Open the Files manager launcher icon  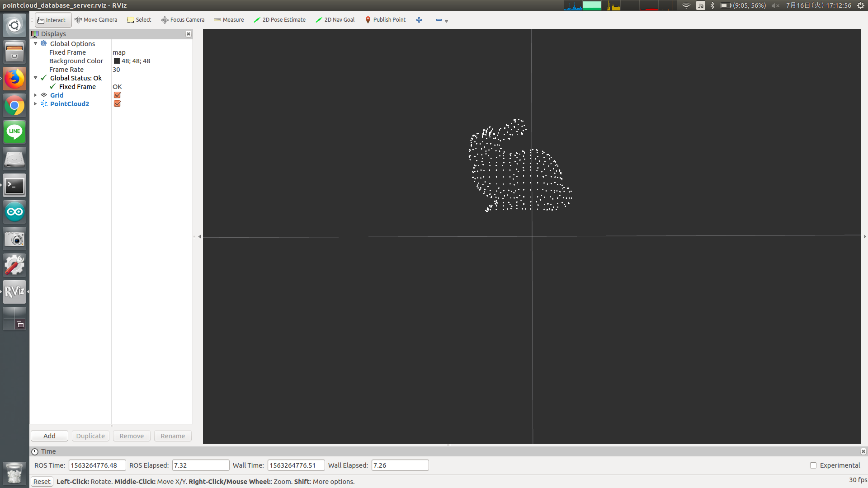14,52
